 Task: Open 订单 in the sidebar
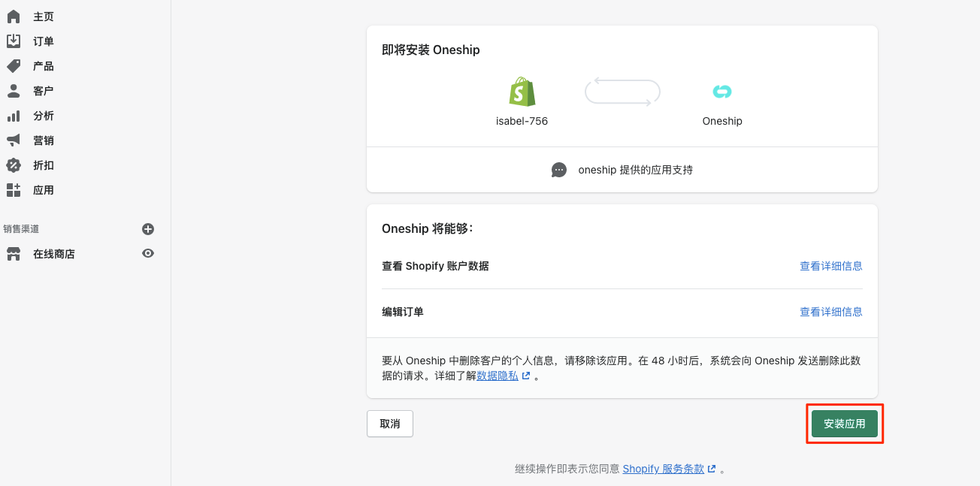pos(44,41)
